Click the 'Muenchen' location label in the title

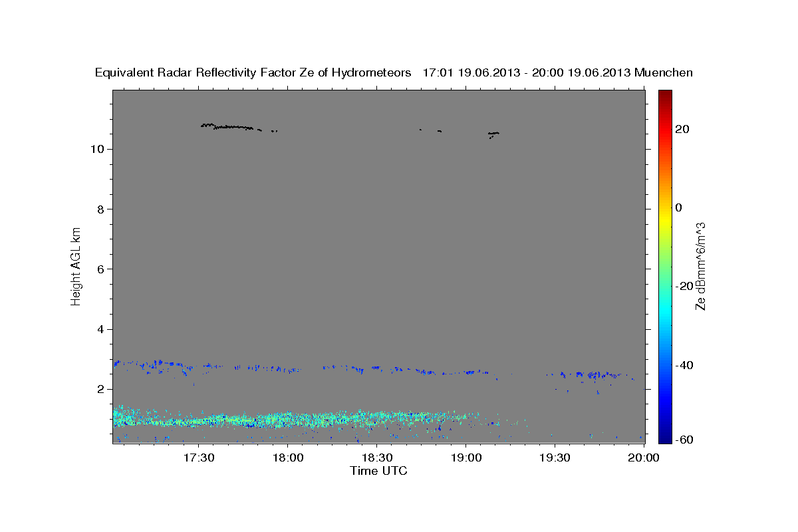(x=664, y=73)
